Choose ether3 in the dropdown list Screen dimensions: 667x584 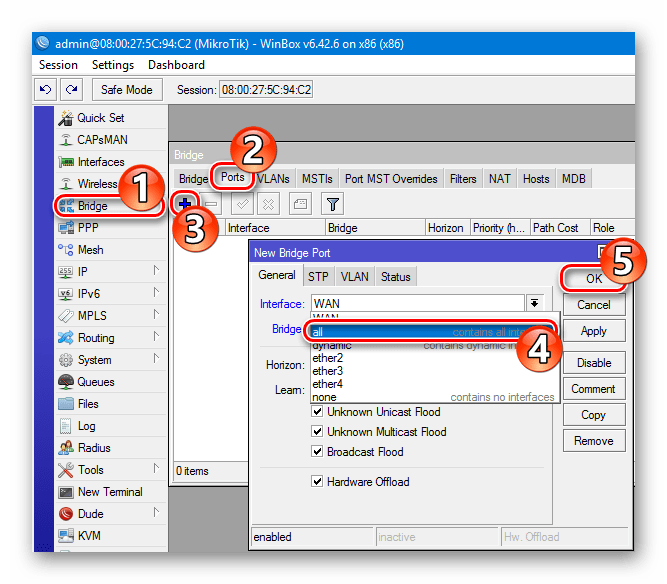pos(434,371)
